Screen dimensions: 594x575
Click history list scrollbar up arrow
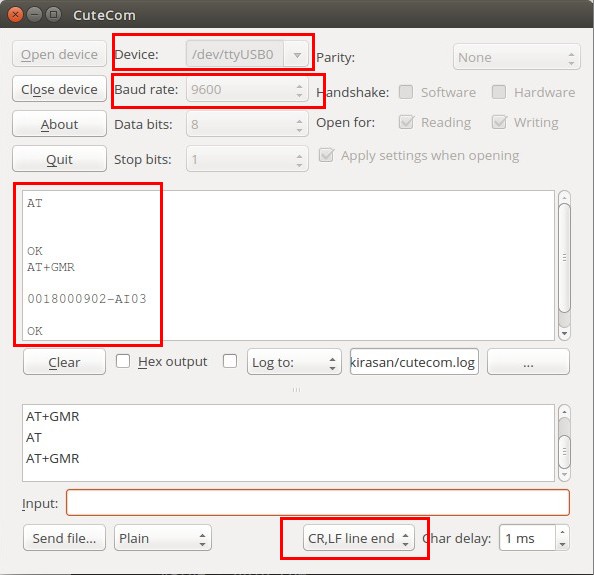point(564,412)
